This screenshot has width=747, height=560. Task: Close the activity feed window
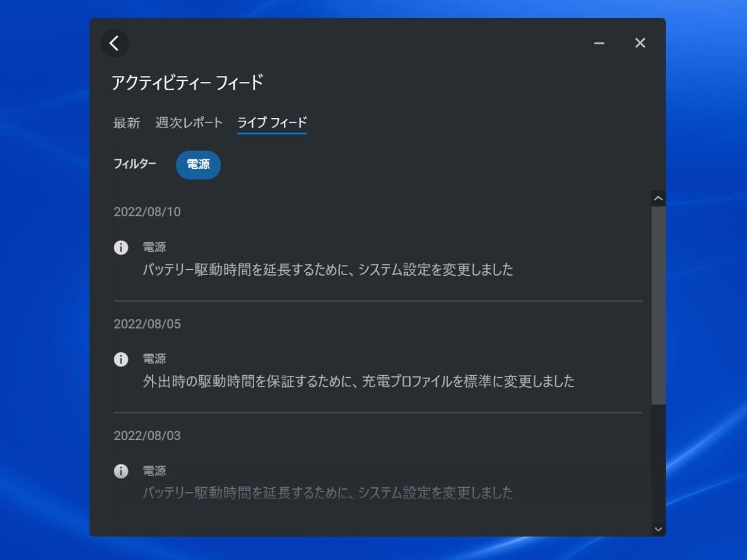[x=640, y=43]
